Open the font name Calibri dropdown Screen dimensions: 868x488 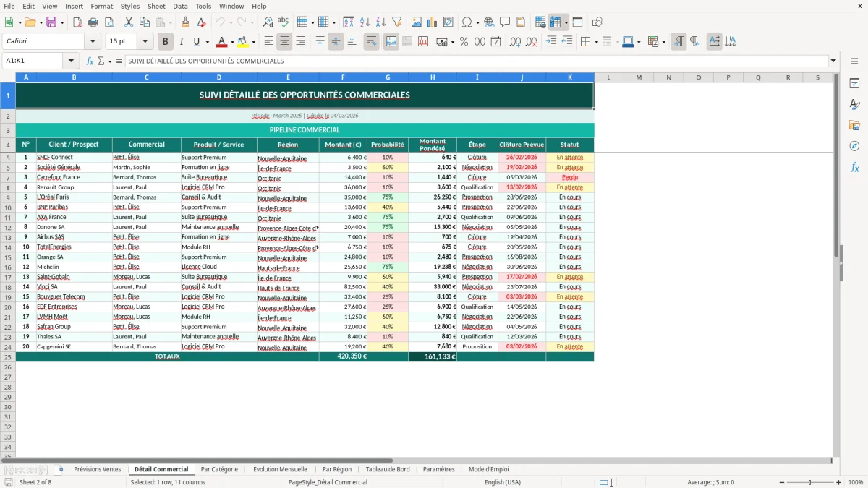point(94,42)
